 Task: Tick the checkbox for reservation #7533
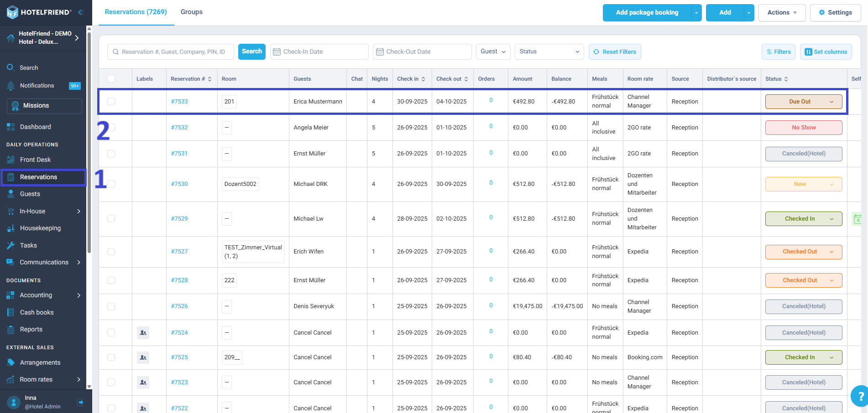(x=111, y=101)
